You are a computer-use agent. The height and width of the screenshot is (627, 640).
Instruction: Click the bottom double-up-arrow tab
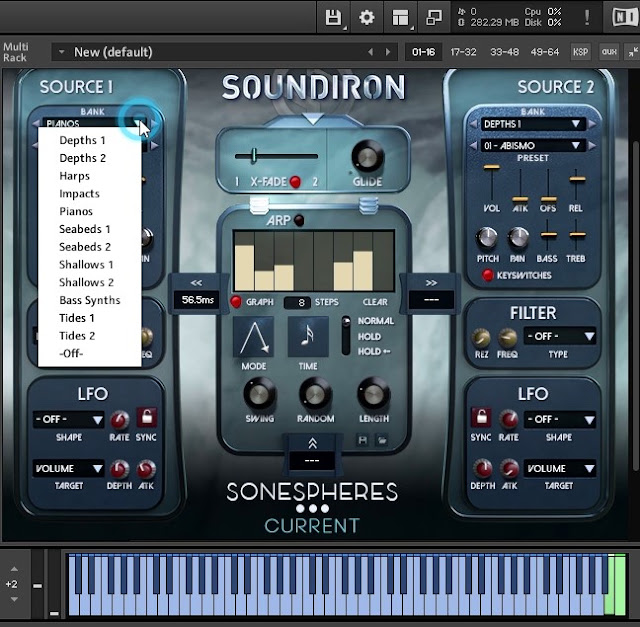[312, 443]
